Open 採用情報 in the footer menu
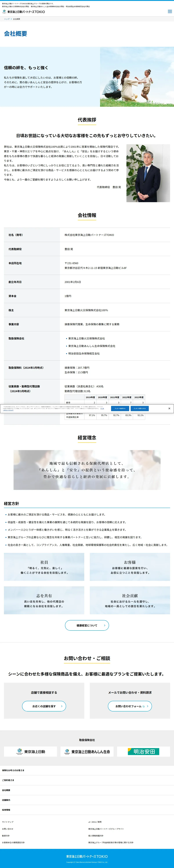Image resolution: width=174 pixels, height=868 pixels. click(87, 810)
